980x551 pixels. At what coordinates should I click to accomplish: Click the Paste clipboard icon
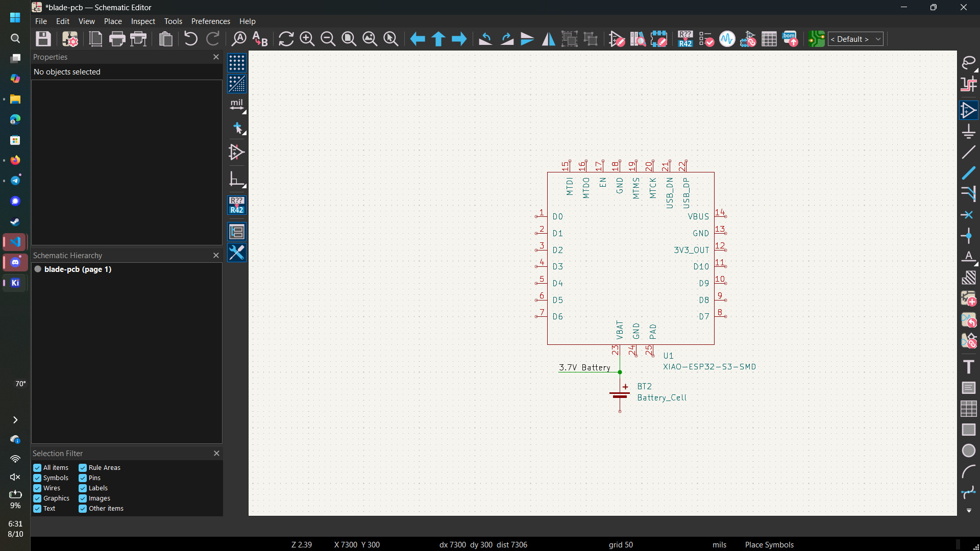click(165, 39)
